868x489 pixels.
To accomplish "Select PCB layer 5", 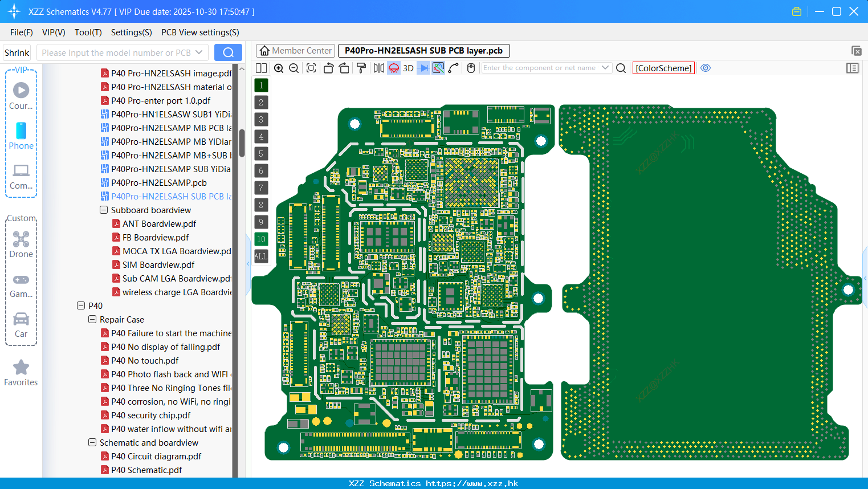I will point(261,154).
